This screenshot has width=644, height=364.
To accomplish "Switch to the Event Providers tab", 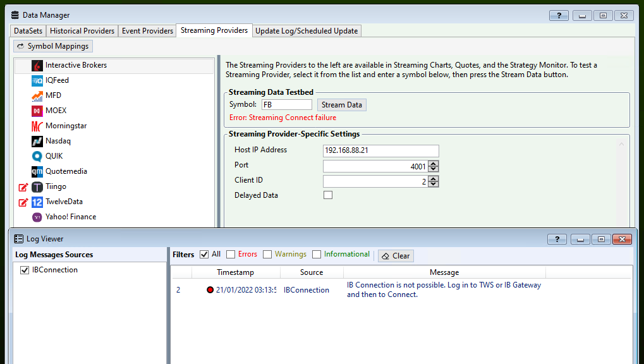I will [x=147, y=31].
